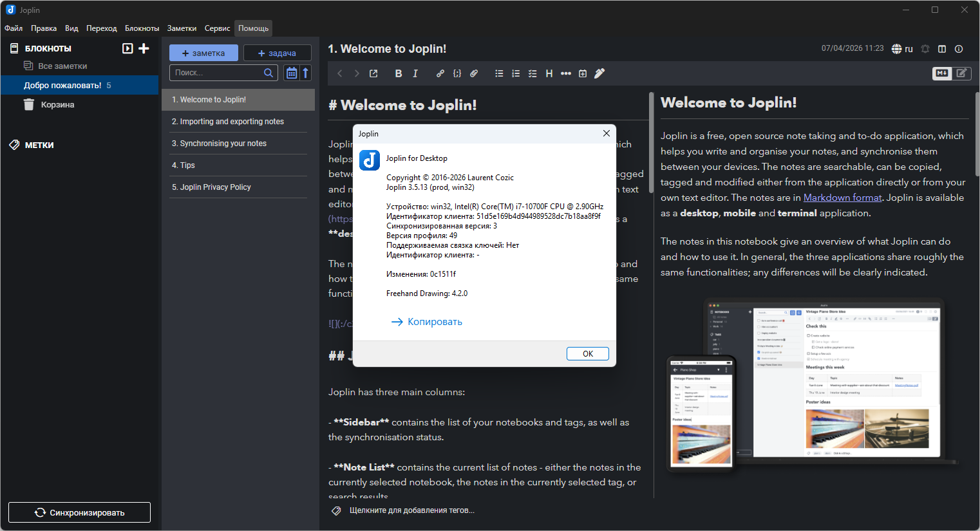Viewport: 980px width, 531px height.
Task: Click the note title field
Action: pos(570,49)
